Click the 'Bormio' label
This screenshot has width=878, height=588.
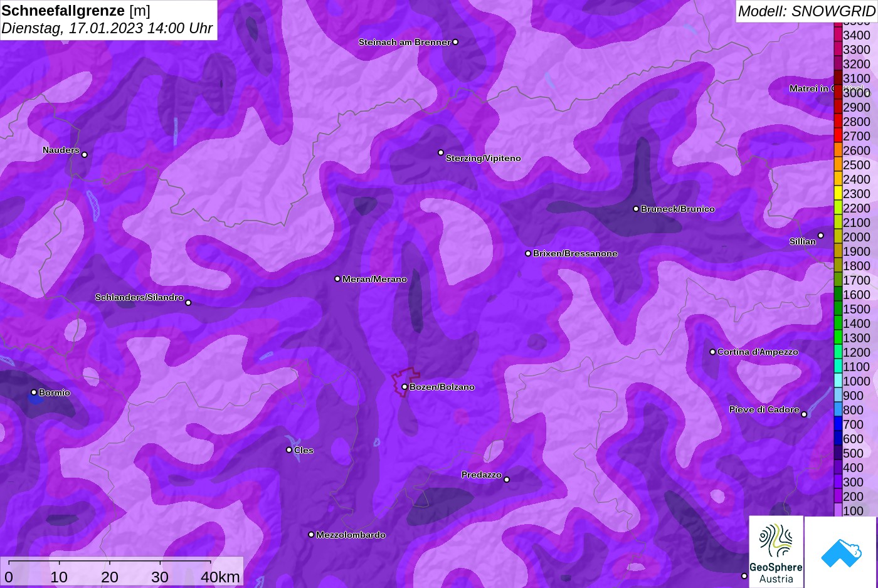coord(55,392)
